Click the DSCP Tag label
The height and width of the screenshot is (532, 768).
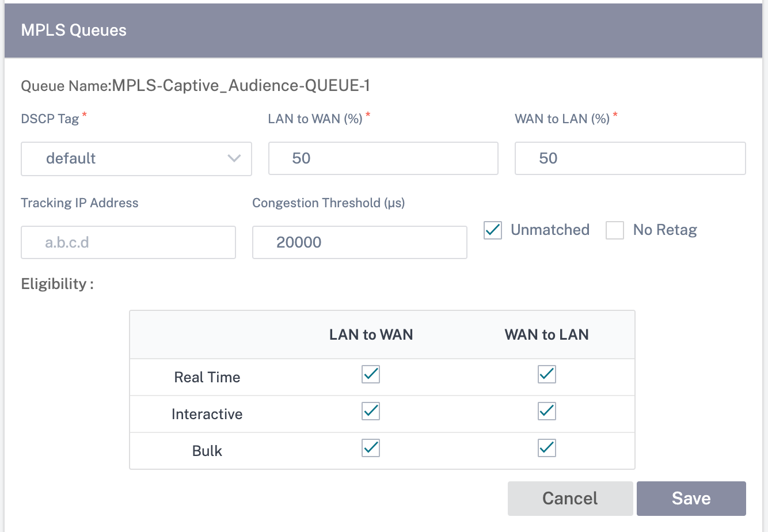[x=50, y=119]
